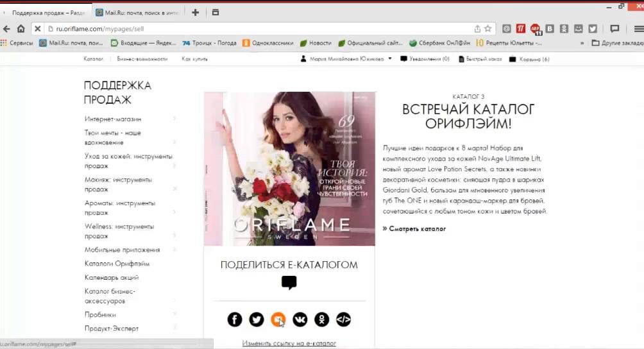Screen dimensions: 644x349
Task: Open the browser home page icon
Action: tap(21, 29)
